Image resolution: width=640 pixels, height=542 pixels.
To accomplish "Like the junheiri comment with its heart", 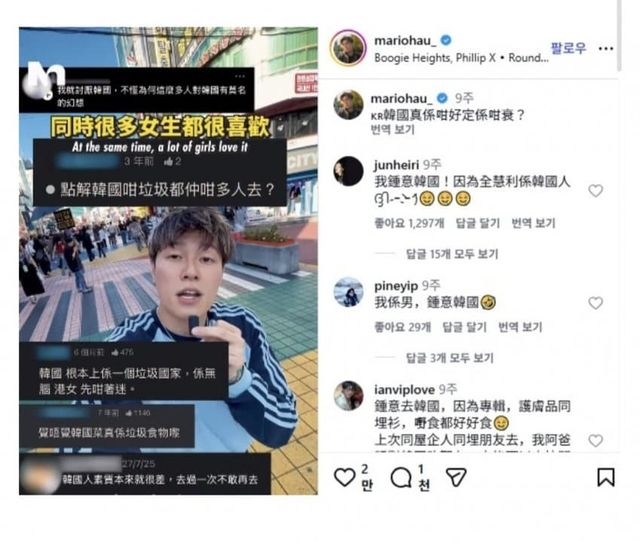I will click(x=596, y=191).
